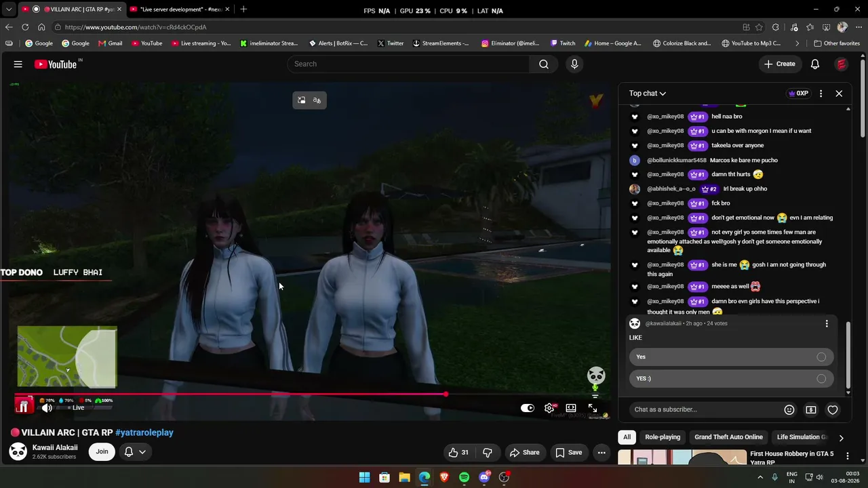Mute the video volume
The image size is (868, 488).
pyautogui.click(x=47, y=408)
